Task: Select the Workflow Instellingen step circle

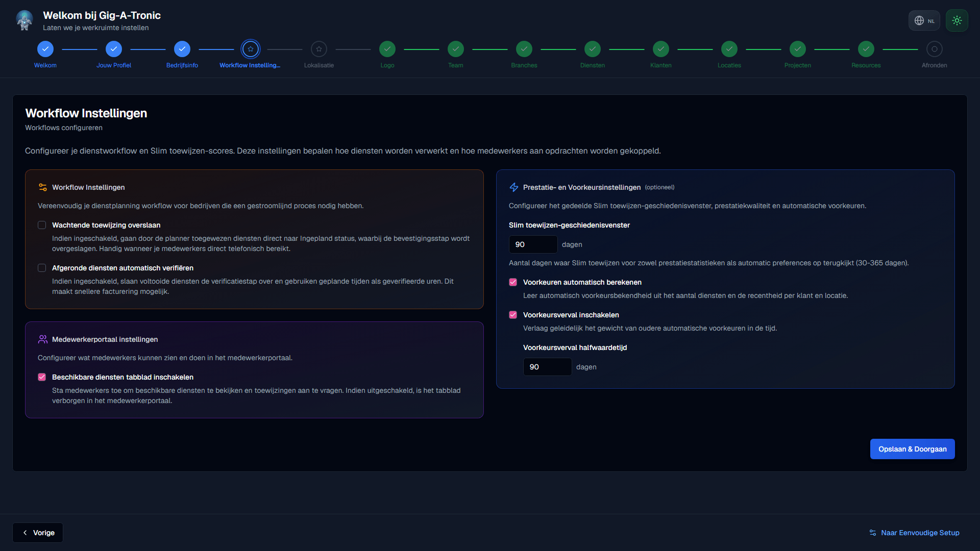Action: [x=251, y=49]
